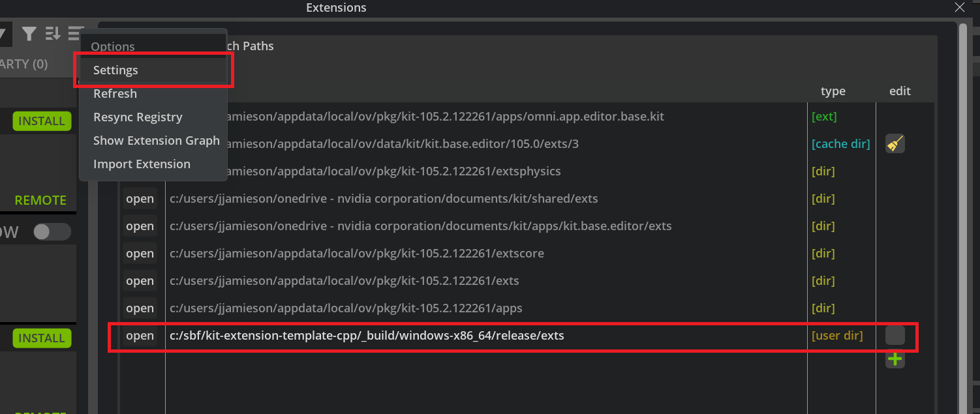Flip the toggle switch on the left panel
Screen dimensions: 980x414
pos(52,231)
